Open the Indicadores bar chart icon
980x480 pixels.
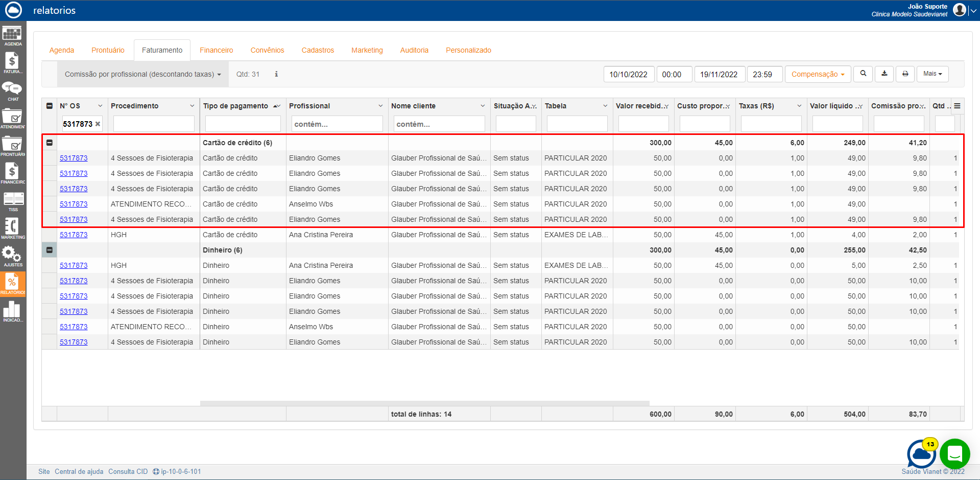coord(12,311)
